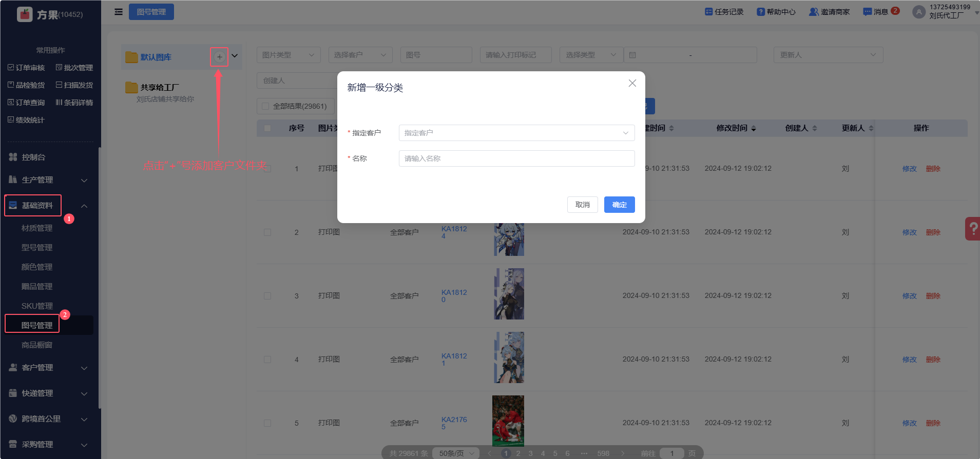The width and height of the screenshot is (980, 459).
Task: Select 图号管理 in sidebar
Action: coord(37,326)
